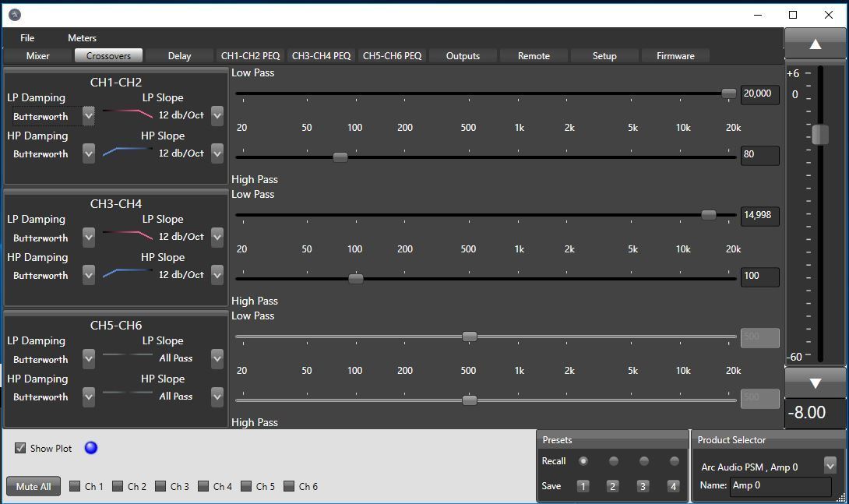Click the CH1-CH2 High Pass slider handle
This screenshot has width=849, height=504.
[x=340, y=157]
